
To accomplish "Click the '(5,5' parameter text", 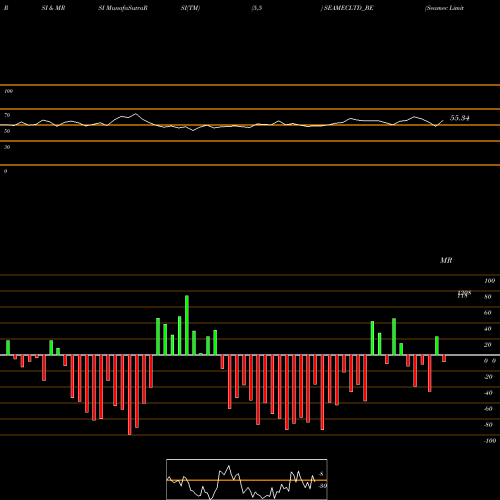I will 257,8.
